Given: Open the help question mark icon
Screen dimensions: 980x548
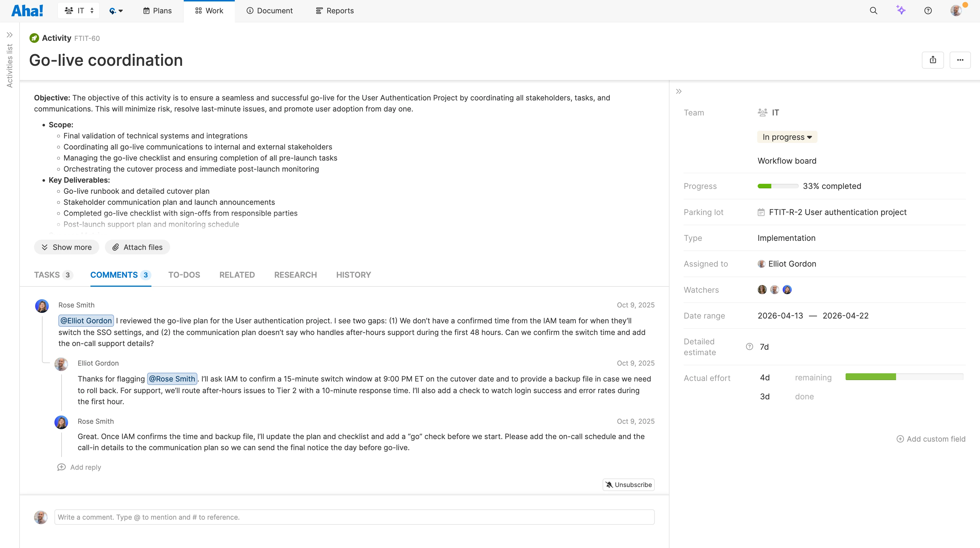Looking at the screenshot, I should pos(928,10).
